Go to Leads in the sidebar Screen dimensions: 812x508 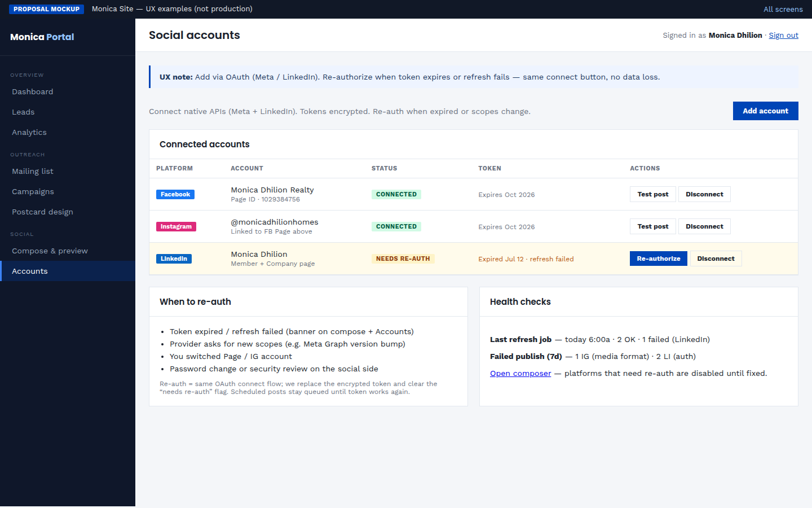[68, 112]
